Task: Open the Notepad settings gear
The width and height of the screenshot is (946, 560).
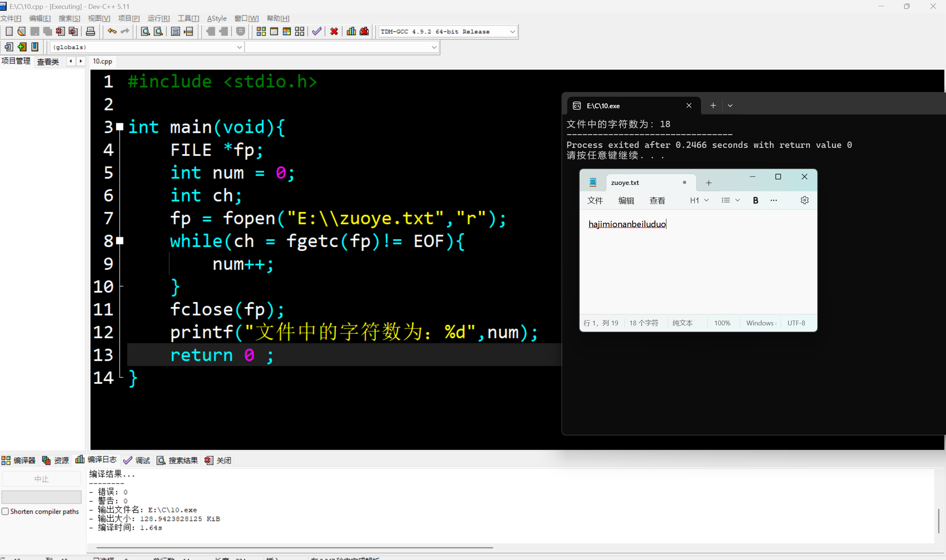Action: [804, 201]
